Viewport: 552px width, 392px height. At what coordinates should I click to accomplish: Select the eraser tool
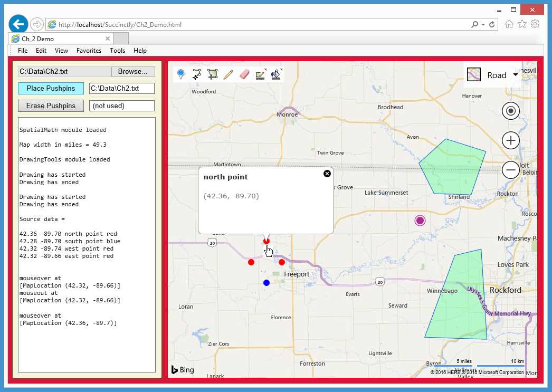[244, 74]
